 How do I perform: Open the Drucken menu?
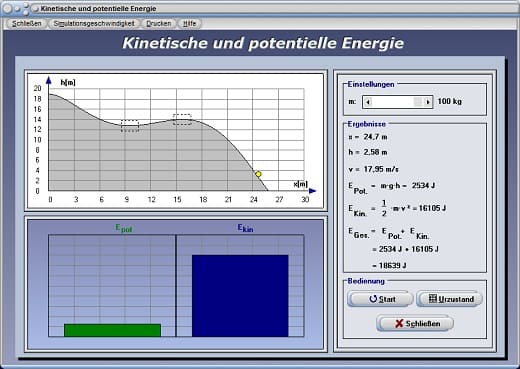(159, 23)
